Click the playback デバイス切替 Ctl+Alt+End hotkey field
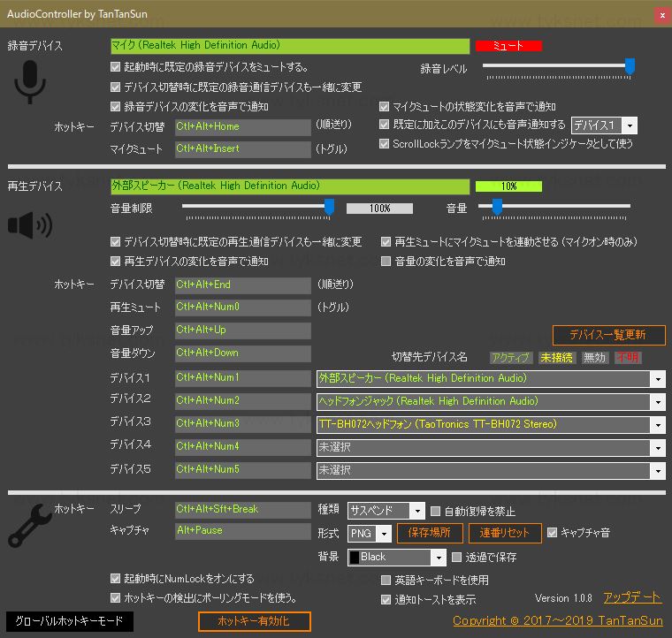Screen dimensions: 672x638 243,285
